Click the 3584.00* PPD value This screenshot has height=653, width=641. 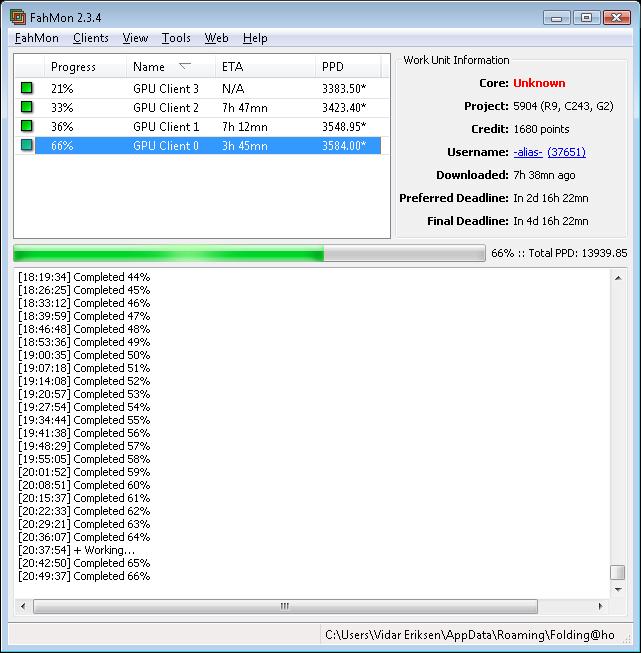[x=344, y=146]
